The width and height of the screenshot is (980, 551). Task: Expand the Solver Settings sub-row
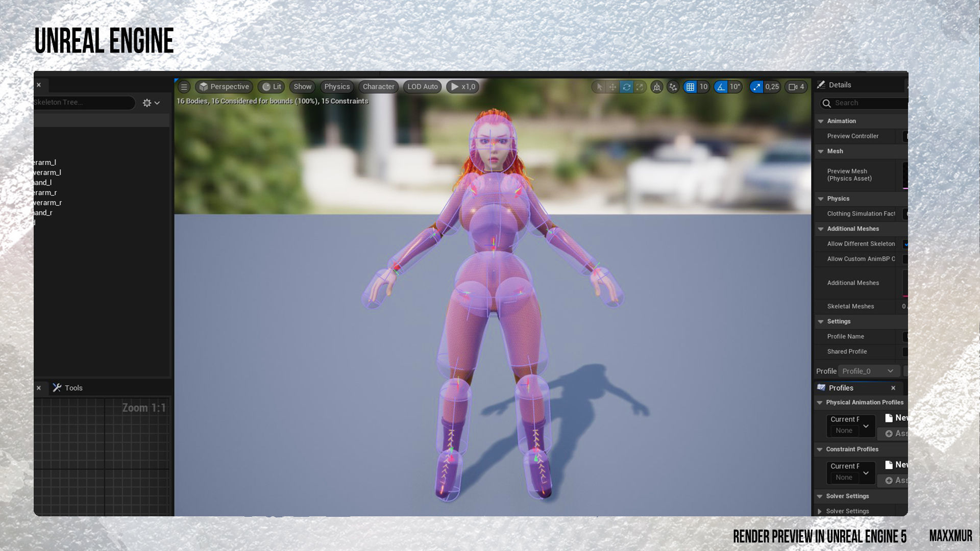pos(820,512)
